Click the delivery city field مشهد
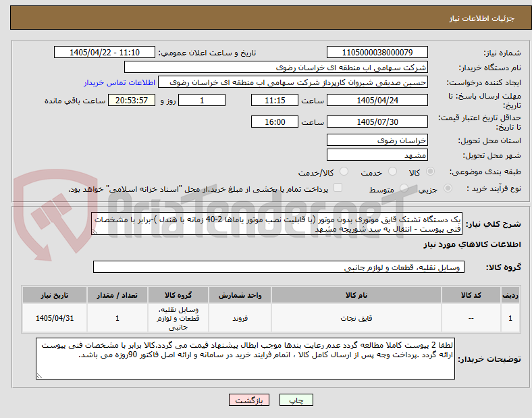Screen dimensions: 532x418 (x=377, y=155)
